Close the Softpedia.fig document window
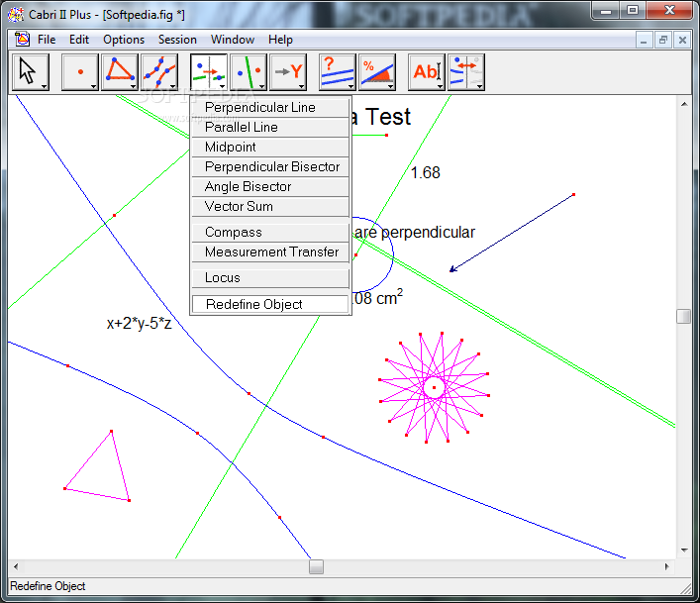 click(682, 41)
